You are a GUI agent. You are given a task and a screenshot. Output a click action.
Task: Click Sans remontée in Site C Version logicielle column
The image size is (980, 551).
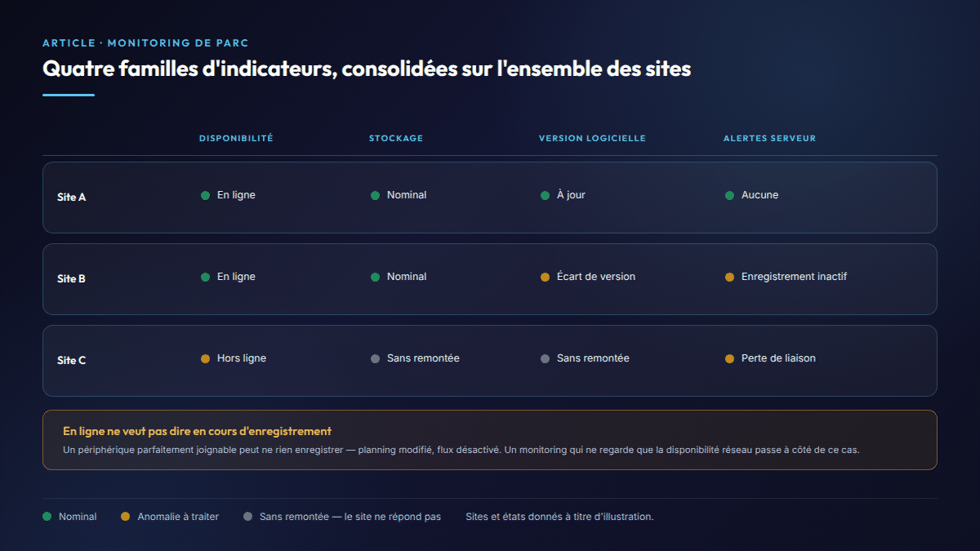point(593,358)
